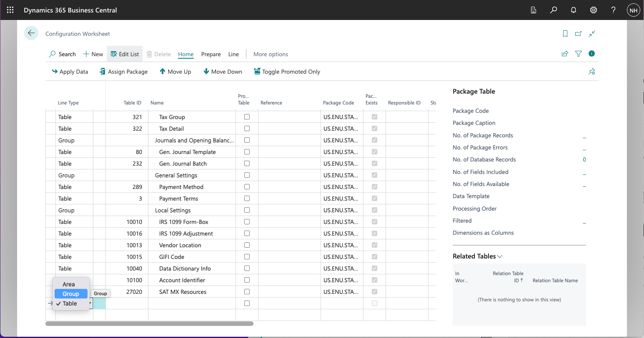Click the filter funnel icon

point(579,54)
